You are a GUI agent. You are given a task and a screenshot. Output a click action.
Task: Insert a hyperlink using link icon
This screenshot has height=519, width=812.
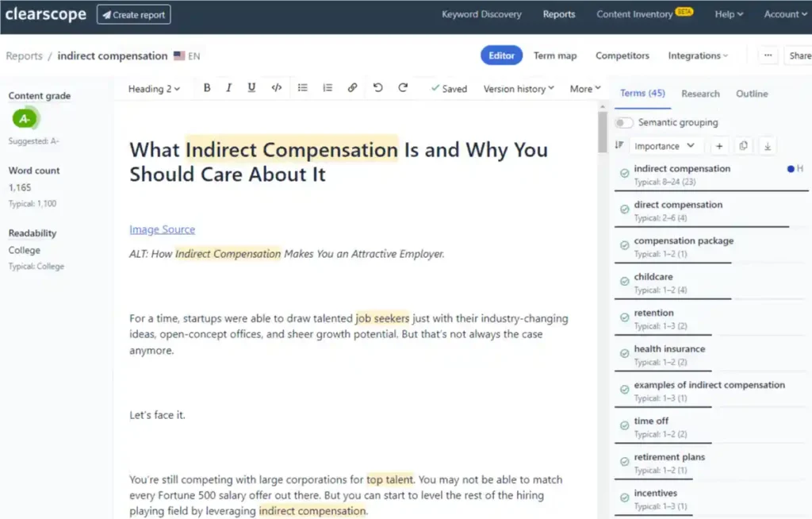pyautogui.click(x=352, y=88)
